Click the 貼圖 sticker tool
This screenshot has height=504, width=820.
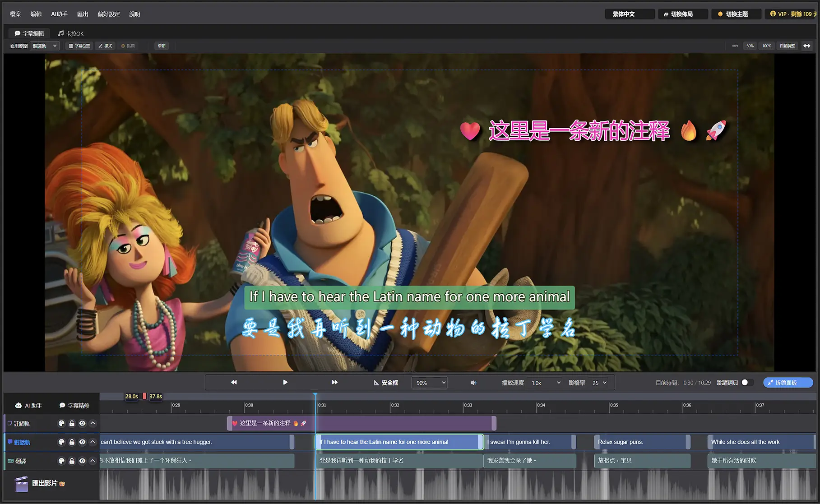tap(128, 46)
